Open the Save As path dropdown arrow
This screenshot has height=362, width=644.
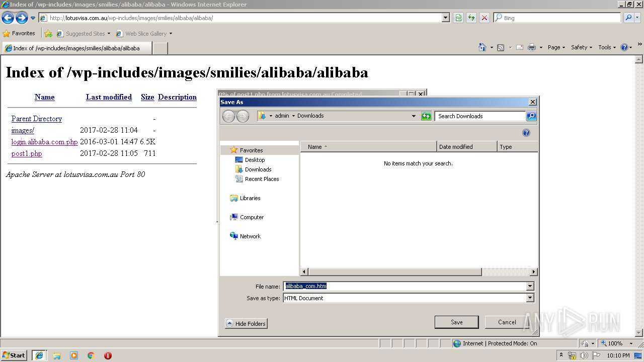tap(414, 116)
